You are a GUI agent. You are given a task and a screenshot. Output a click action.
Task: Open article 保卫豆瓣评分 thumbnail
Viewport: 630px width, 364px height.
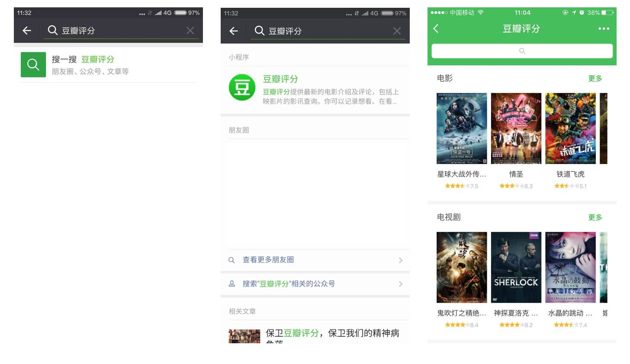pos(244,336)
